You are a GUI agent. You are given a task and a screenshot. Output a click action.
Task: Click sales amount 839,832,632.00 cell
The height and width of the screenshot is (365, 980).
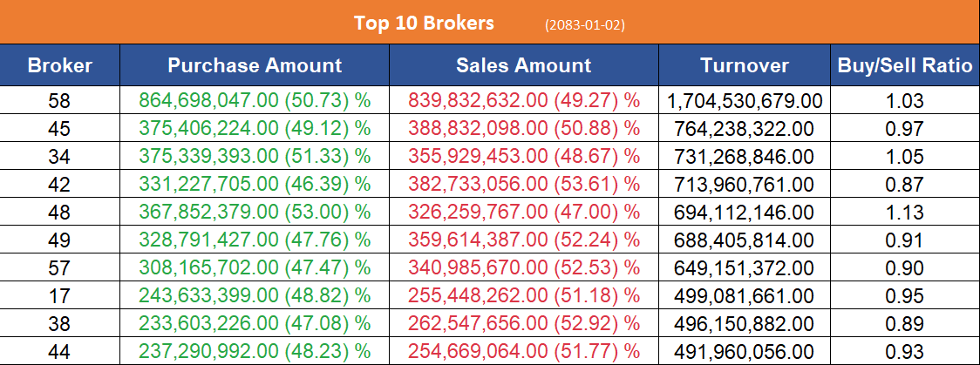coord(523,100)
